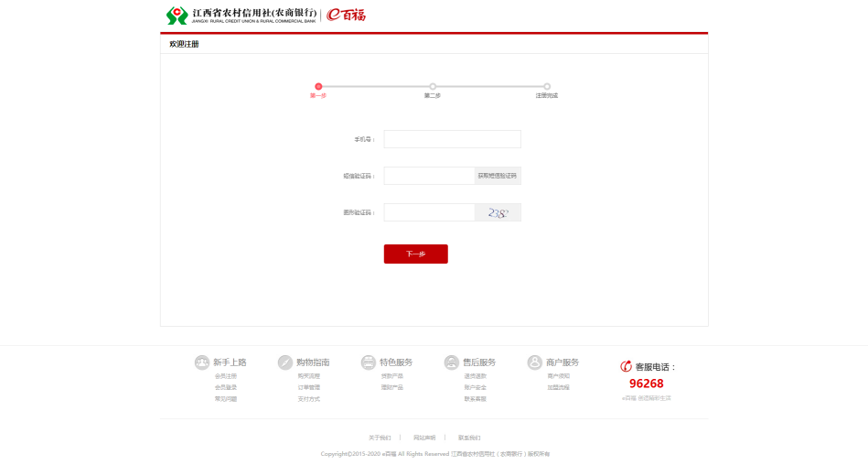Open the 商户须知 footer link
The width and height of the screenshot is (868, 465).
point(558,376)
